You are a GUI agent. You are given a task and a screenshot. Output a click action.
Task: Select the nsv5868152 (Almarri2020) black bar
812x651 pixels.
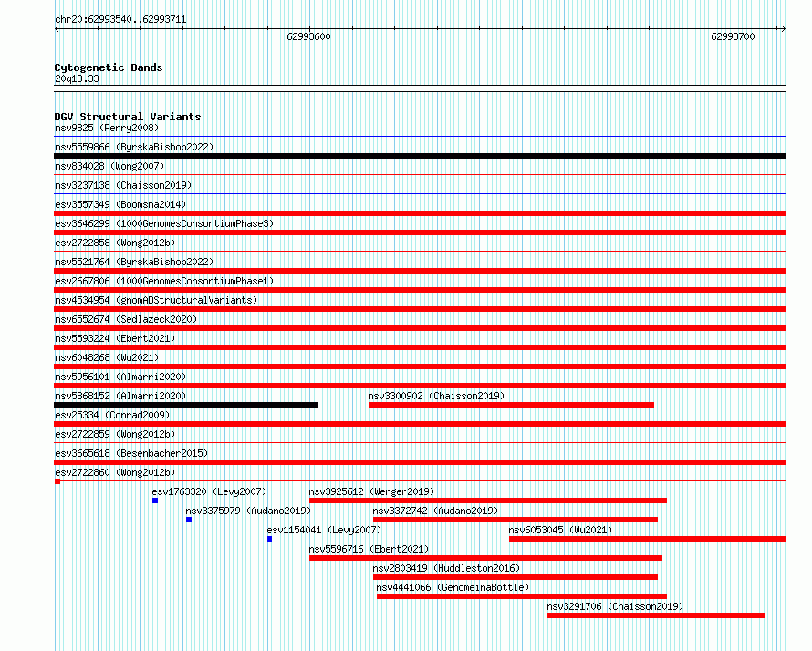[186, 405]
